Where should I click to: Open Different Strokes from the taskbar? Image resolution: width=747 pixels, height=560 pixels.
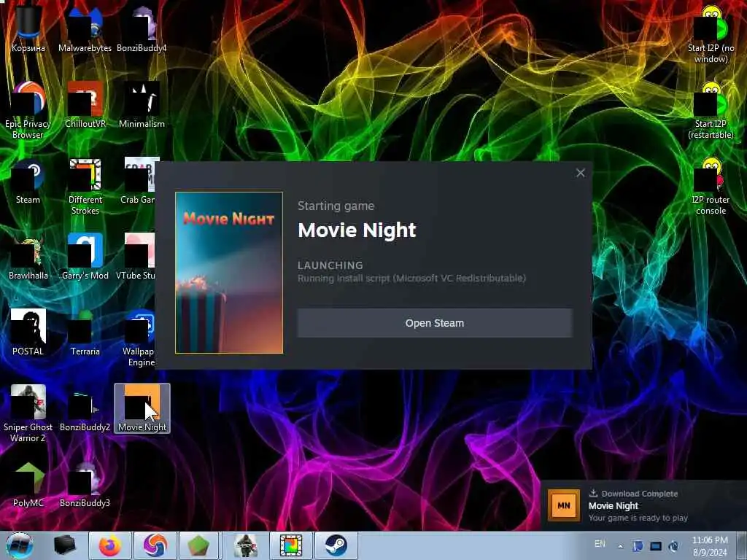click(x=290, y=545)
